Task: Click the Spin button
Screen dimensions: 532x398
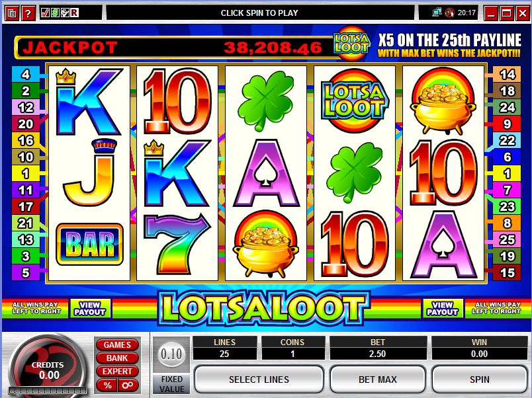Action: [480, 379]
